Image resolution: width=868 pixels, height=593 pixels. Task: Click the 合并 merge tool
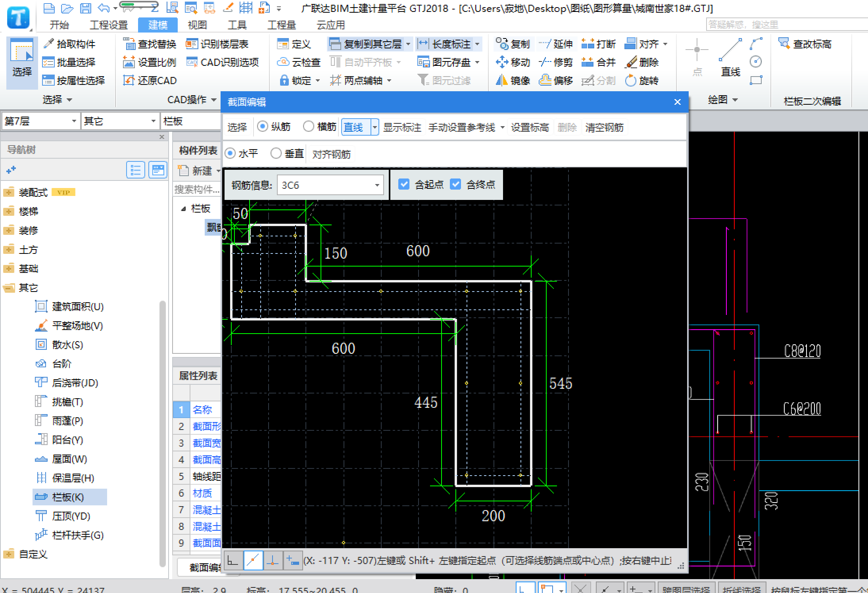[x=599, y=62]
